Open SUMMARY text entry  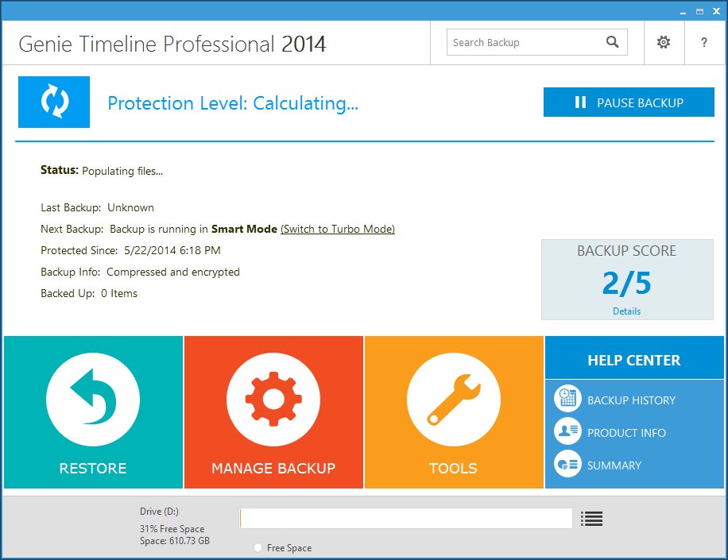tap(614, 465)
